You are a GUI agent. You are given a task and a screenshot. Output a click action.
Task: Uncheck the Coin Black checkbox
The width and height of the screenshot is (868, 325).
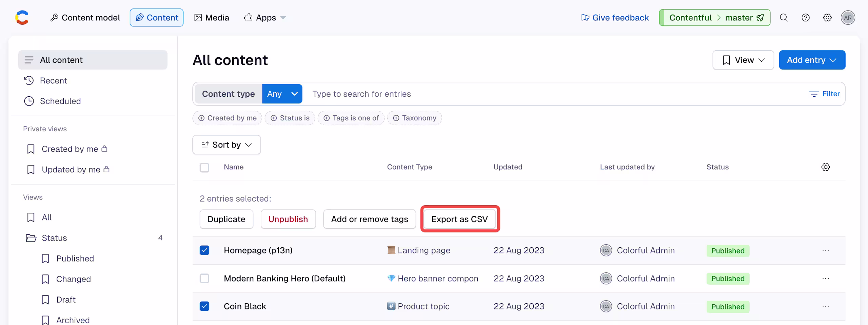tap(204, 306)
